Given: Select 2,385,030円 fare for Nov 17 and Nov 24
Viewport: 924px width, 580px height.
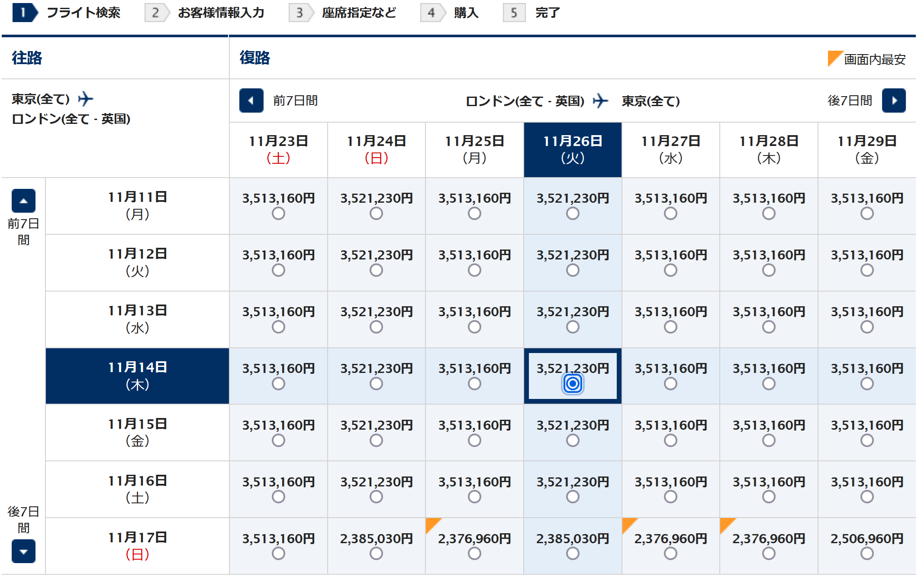Looking at the screenshot, I should coord(376,553).
